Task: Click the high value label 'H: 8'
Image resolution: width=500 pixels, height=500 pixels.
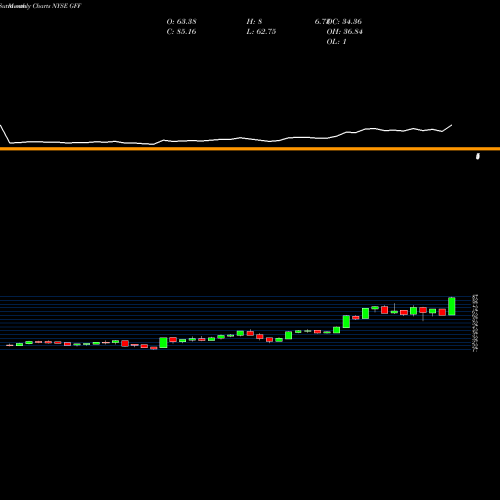Action: 254,22
